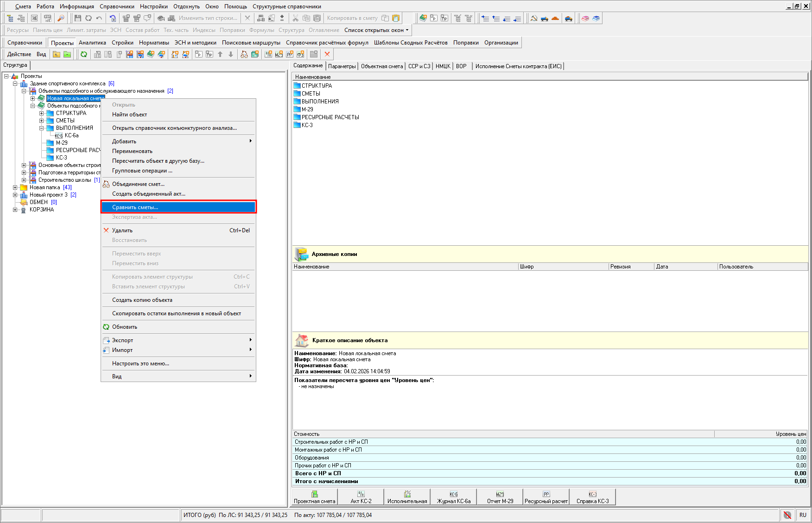The height and width of the screenshot is (523, 812).
Task: Collapse the ВЫПОЛНЕНИЯ folder node
Action: [42, 128]
